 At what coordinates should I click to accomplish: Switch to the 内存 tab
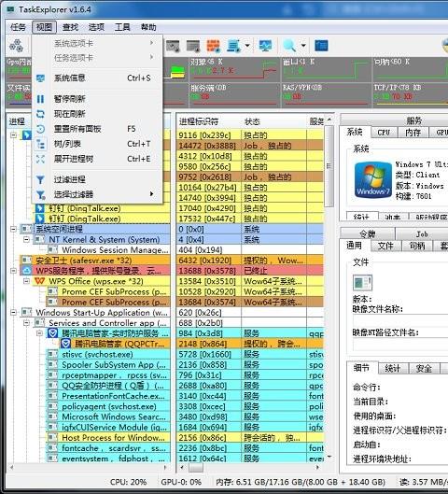coord(413,133)
